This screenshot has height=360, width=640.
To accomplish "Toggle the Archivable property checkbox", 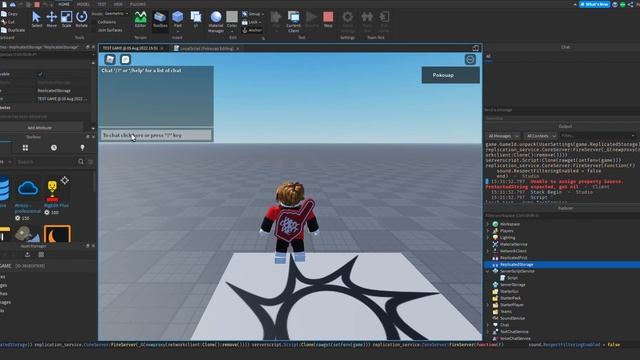I will click(x=40, y=74).
